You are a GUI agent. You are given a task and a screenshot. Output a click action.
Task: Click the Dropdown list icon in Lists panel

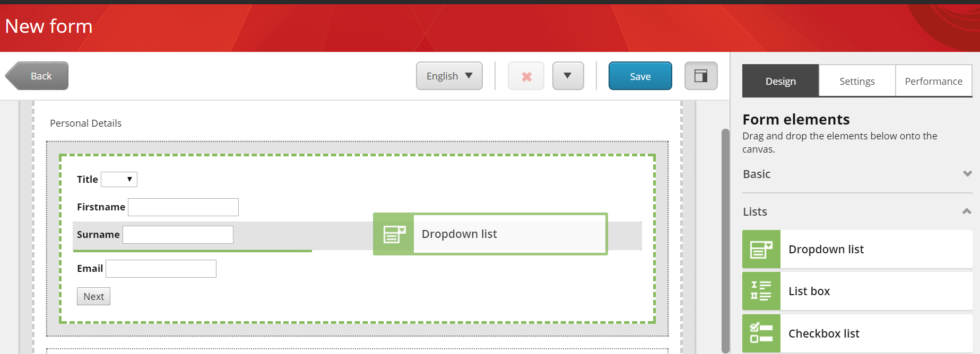[x=761, y=249]
